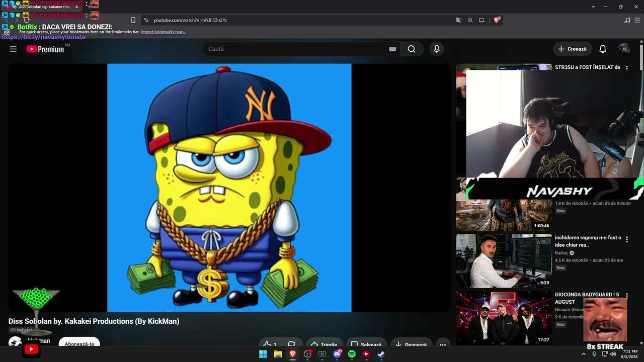
Task: Open the inchiderea ragemp video thumbnail
Action: pos(504,261)
